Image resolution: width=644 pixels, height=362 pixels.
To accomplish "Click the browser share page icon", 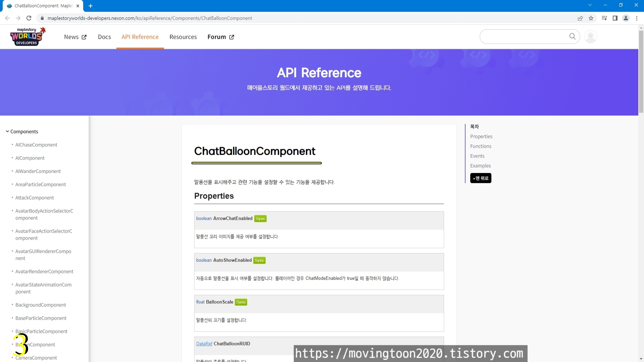I will point(580,18).
